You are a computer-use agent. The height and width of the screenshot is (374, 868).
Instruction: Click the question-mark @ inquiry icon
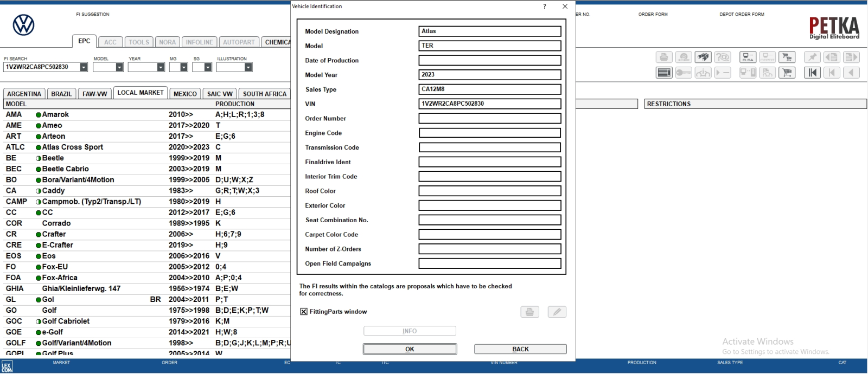click(x=723, y=57)
